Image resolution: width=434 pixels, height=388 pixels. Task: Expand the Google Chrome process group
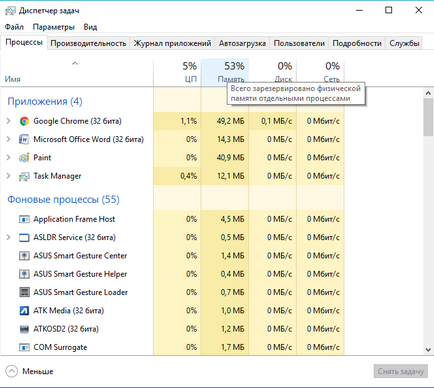pyautogui.click(x=8, y=121)
